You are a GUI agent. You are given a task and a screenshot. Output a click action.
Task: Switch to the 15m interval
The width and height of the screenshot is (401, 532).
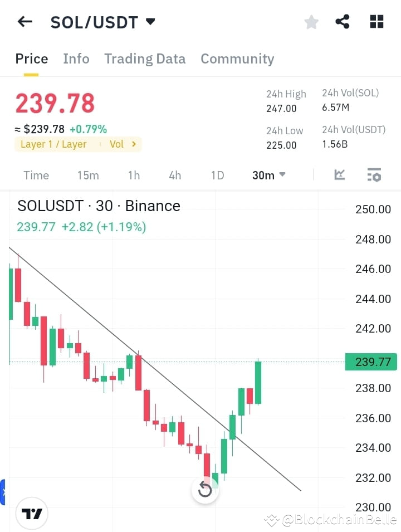[x=88, y=175]
